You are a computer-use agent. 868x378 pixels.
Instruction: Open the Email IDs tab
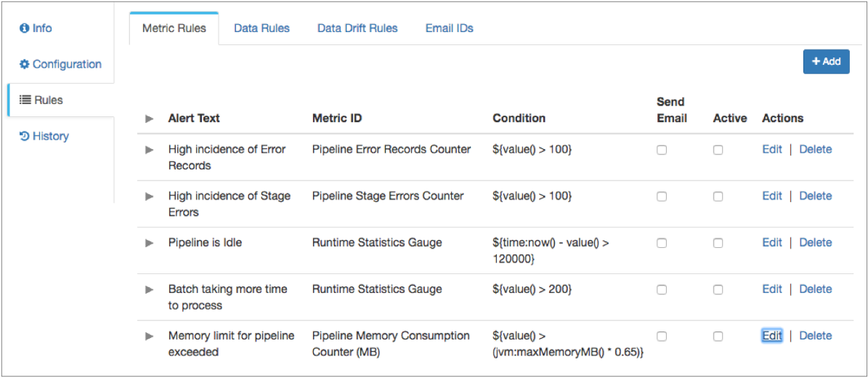(449, 28)
